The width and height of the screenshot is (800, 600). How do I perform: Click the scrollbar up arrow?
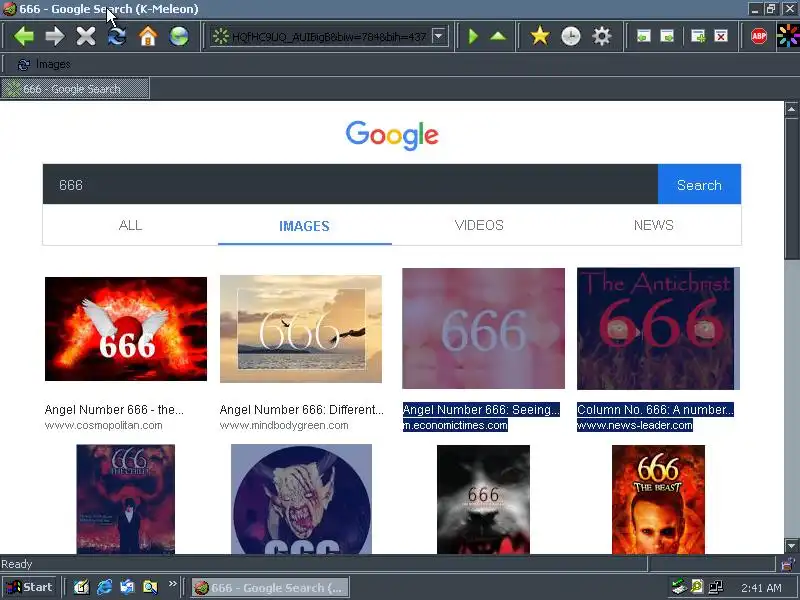pyautogui.click(x=791, y=109)
